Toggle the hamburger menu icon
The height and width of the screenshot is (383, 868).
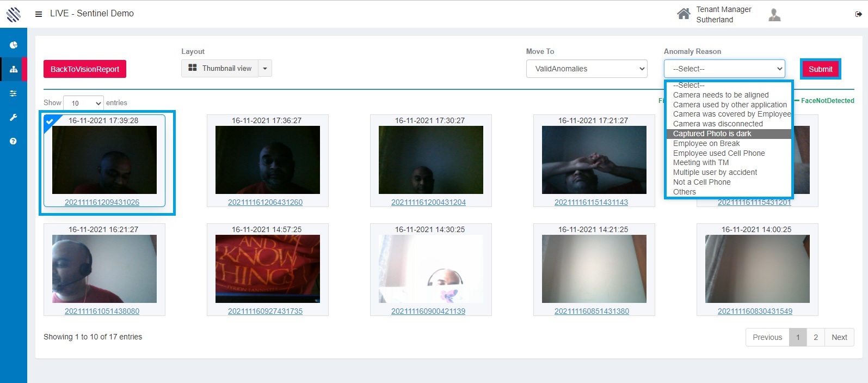(39, 14)
